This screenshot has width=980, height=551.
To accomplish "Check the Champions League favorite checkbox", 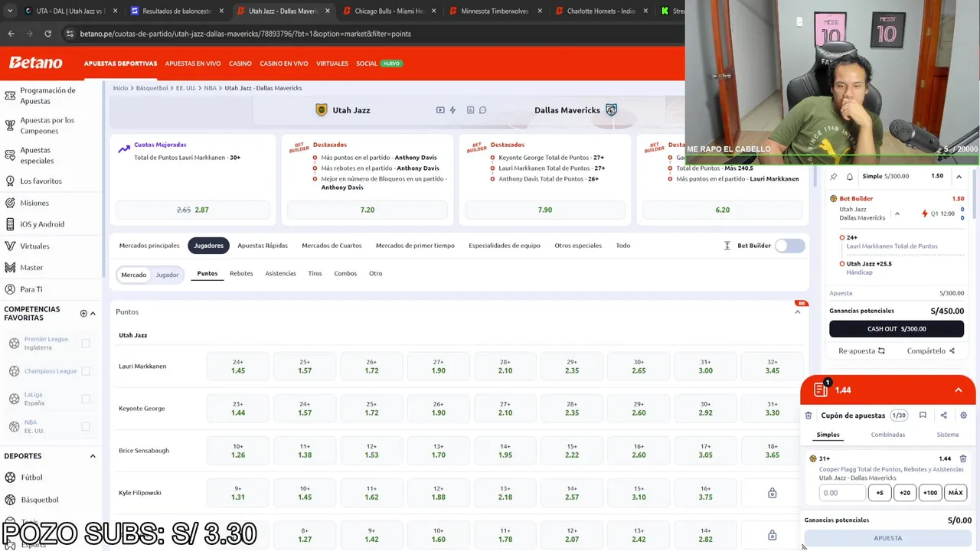I will click(86, 371).
